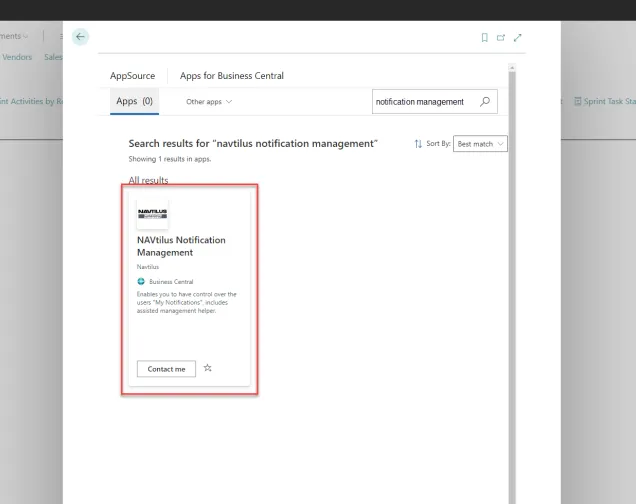Click the NAVtilus logo thumbnail
This screenshot has width=636, height=504.
(153, 214)
